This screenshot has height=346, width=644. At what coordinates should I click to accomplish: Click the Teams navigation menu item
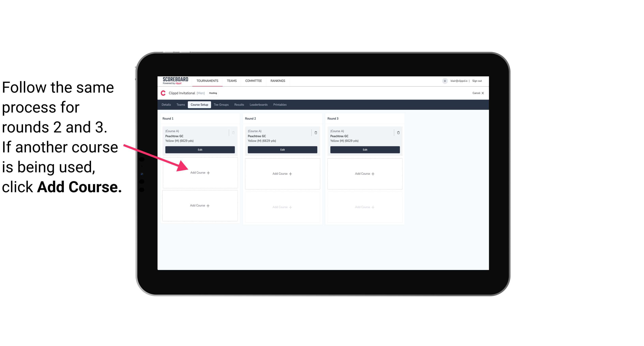tap(232, 80)
